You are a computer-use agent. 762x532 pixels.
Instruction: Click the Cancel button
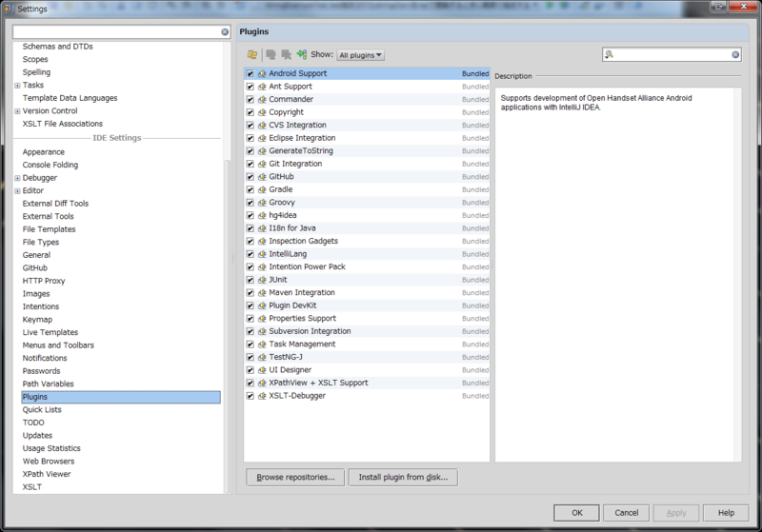coord(627,513)
